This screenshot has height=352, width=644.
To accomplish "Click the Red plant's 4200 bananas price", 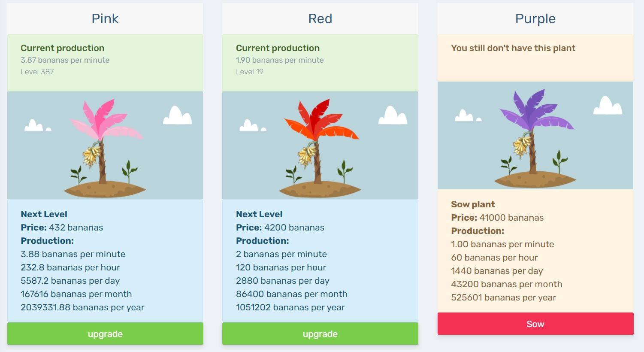I will point(294,228).
